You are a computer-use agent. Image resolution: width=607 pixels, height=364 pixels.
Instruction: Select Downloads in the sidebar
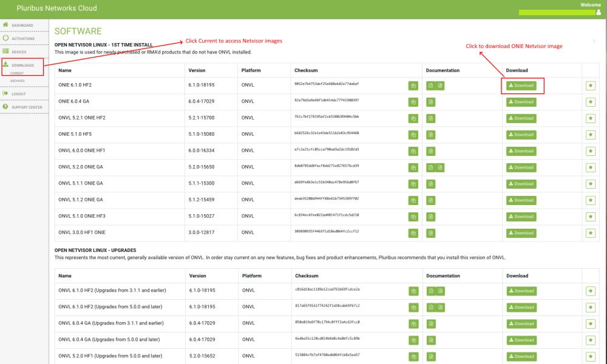click(x=22, y=65)
